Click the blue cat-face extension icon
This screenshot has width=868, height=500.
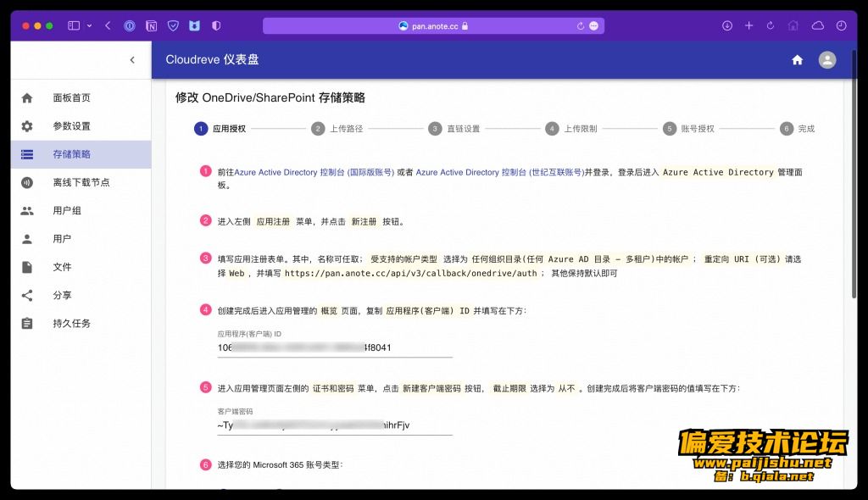click(194, 25)
